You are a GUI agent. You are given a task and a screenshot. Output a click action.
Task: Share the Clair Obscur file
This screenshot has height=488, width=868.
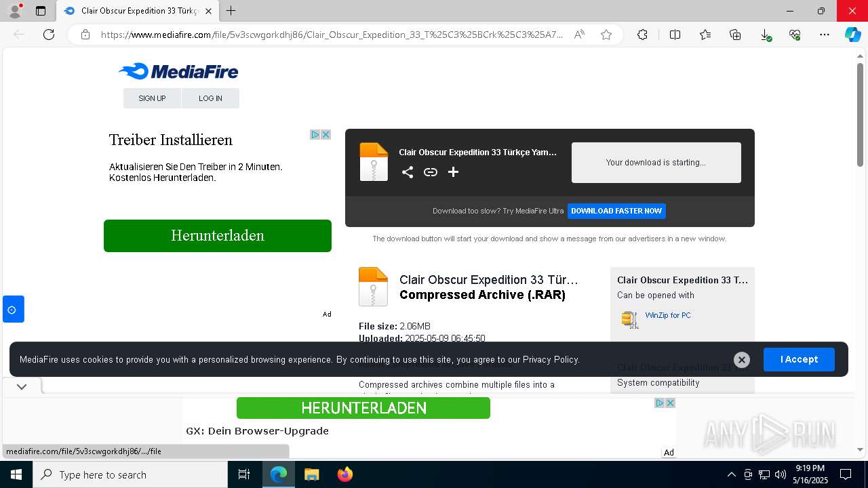tap(407, 172)
